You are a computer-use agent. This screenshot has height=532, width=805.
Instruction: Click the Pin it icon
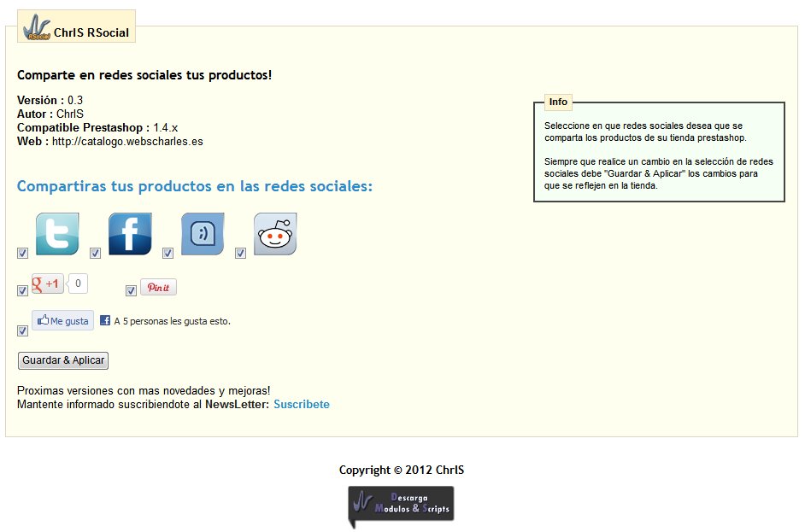158,287
